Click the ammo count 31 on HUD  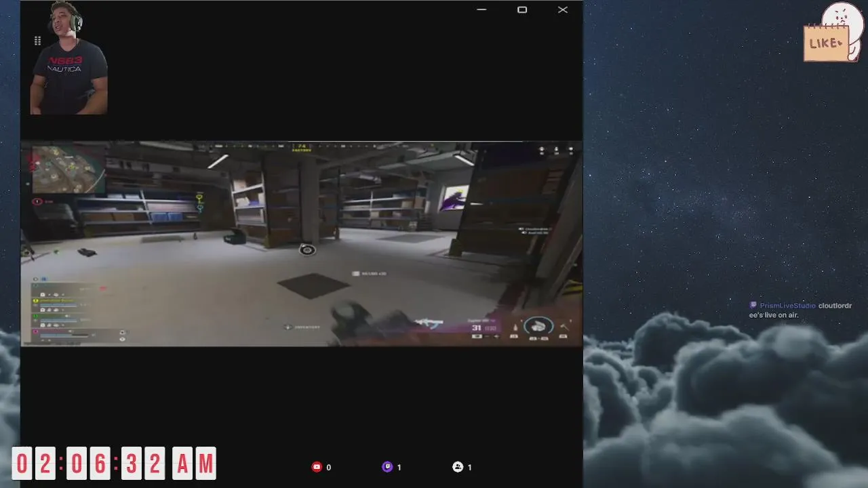click(x=476, y=328)
